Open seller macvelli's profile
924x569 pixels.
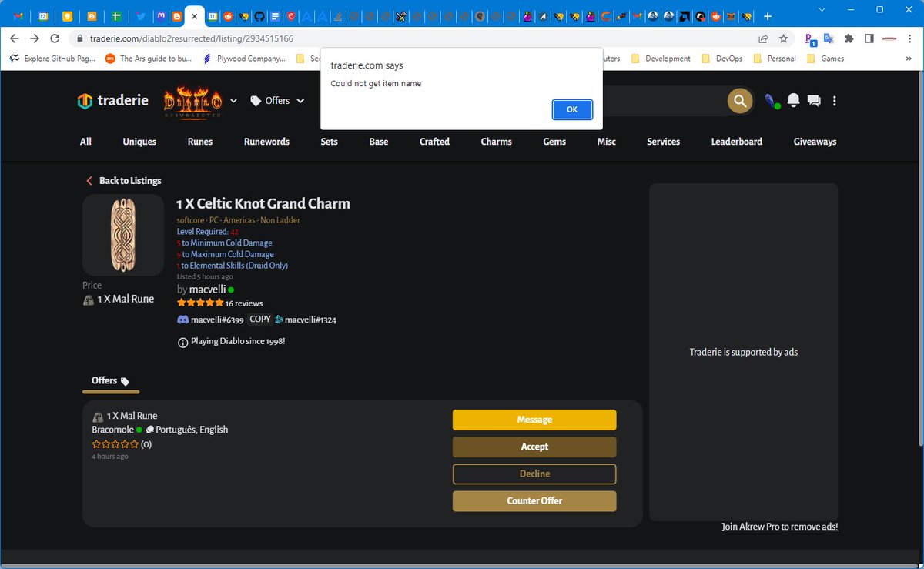pyautogui.click(x=208, y=290)
